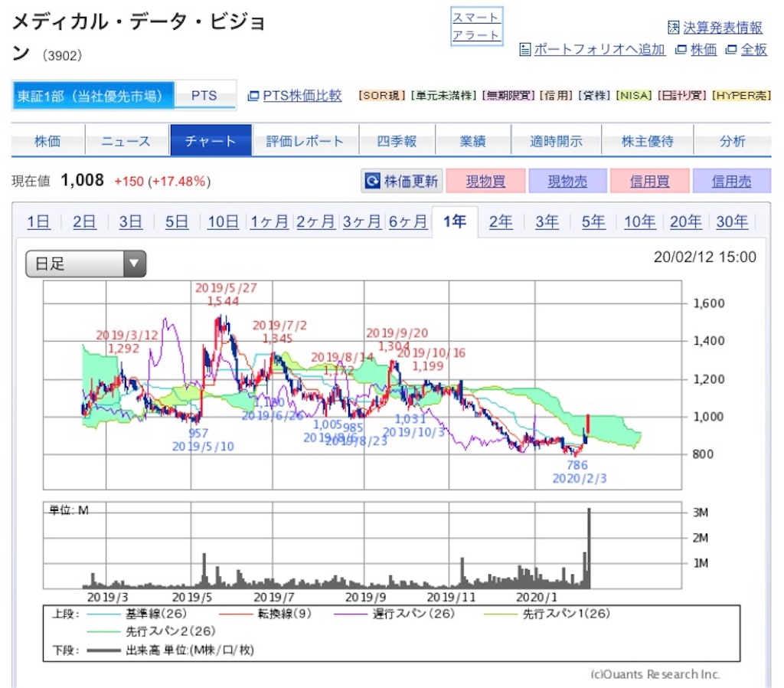Click the 基準線(26) legend entry
This screenshot has width=784, height=688.
point(136,614)
